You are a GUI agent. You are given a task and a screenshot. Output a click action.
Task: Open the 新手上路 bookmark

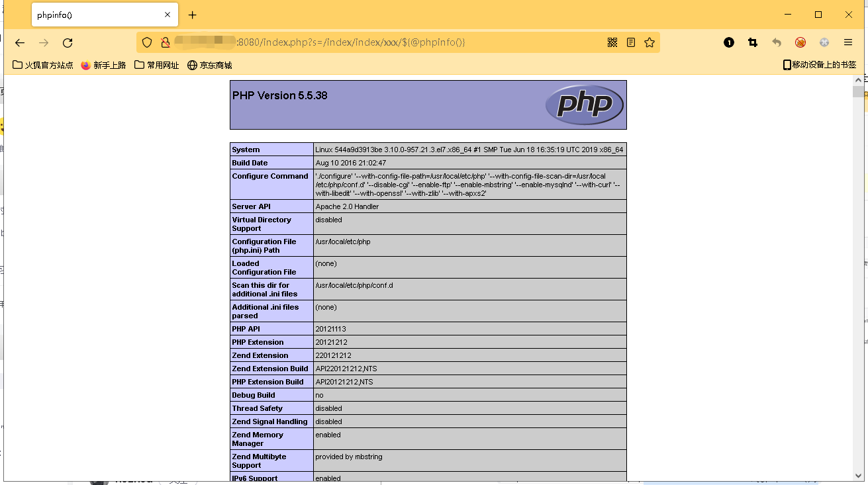[x=104, y=65]
